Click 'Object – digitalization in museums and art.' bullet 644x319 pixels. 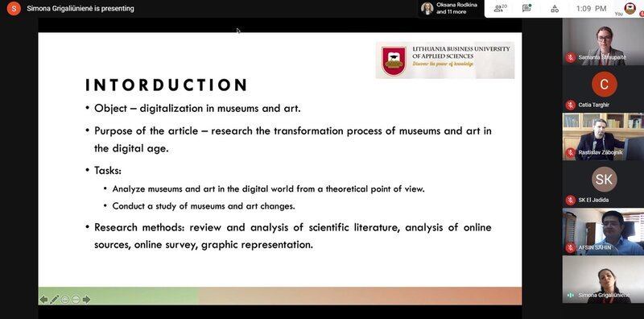coord(197,109)
